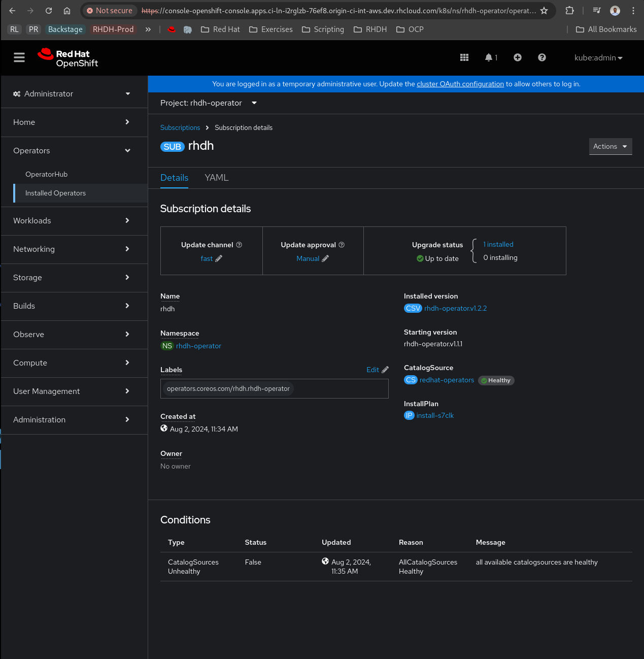
Task: Open the kube:admin user menu
Action: point(598,58)
